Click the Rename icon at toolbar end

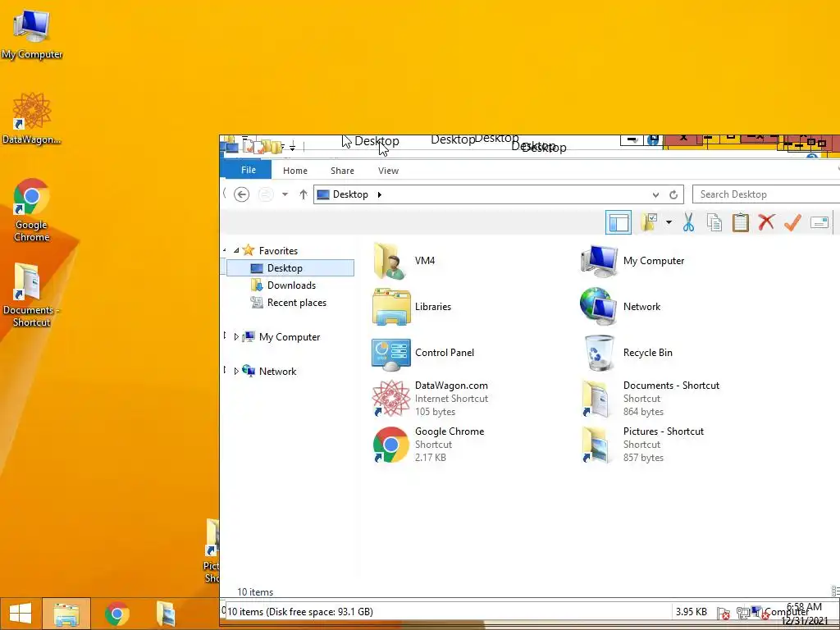coord(819,221)
